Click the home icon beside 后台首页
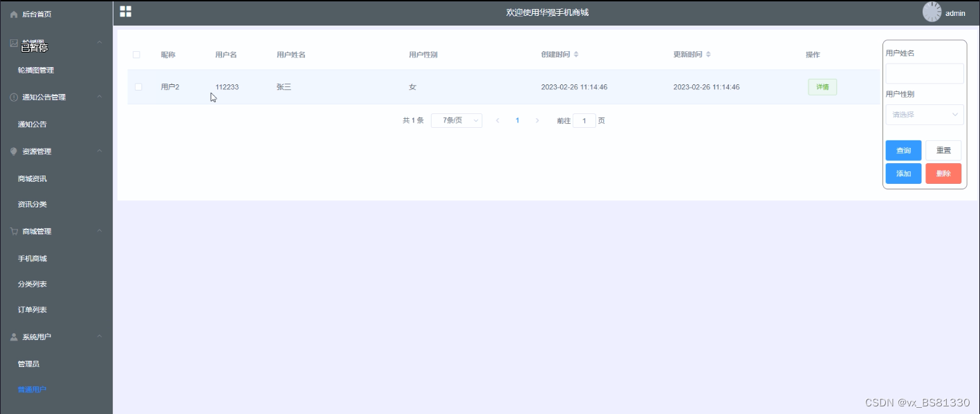The image size is (980, 414). point(14,15)
